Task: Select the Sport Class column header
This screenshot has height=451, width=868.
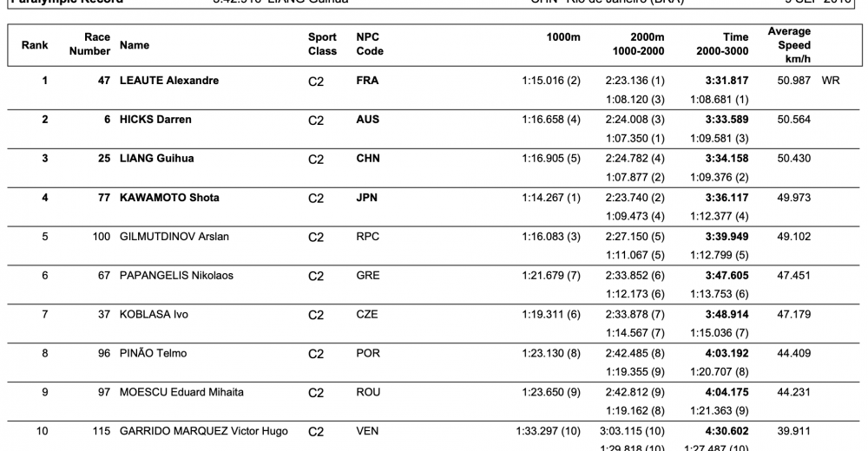Action: 322,44
